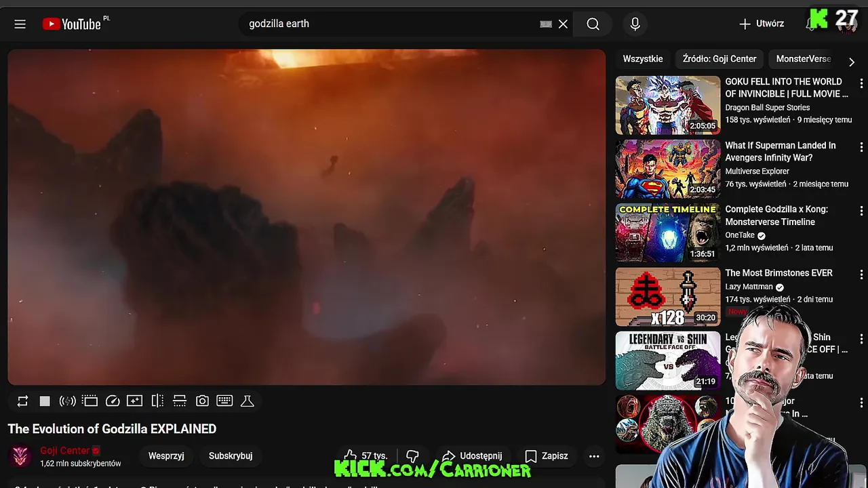Image resolution: width=868 pixels, height=488 pixels.
Task: Dislike the video with thumbs down
Action: (412, 456)
